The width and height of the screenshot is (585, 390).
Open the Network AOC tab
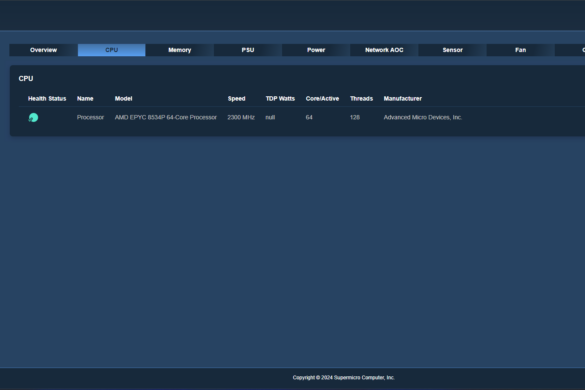384,50
